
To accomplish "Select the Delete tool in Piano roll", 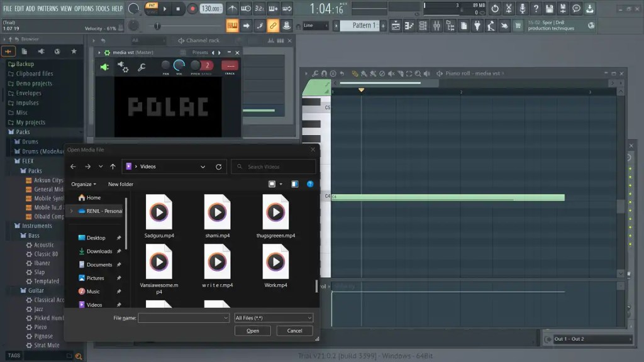I will point(382,74).
